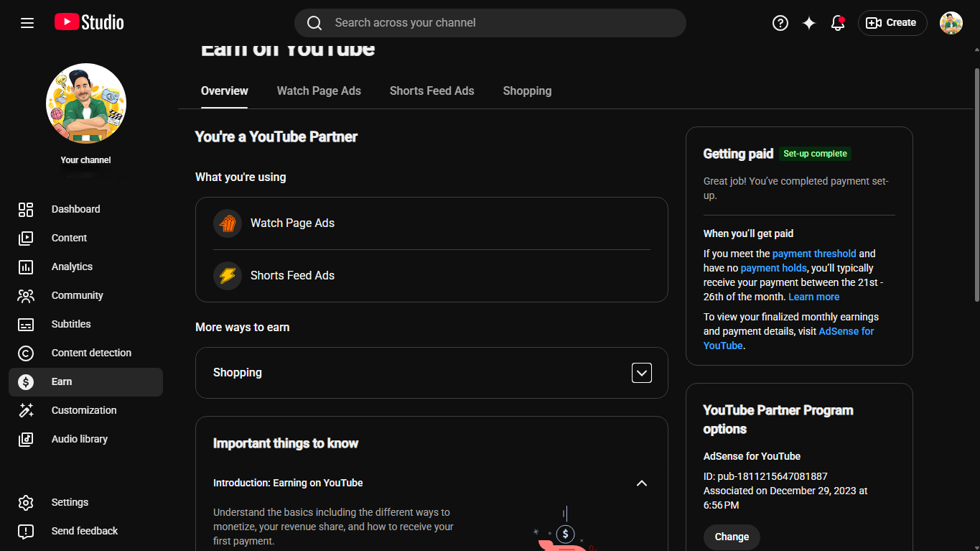980x551 pixels.
Task: Click the Community people icon
Action: 26,295
